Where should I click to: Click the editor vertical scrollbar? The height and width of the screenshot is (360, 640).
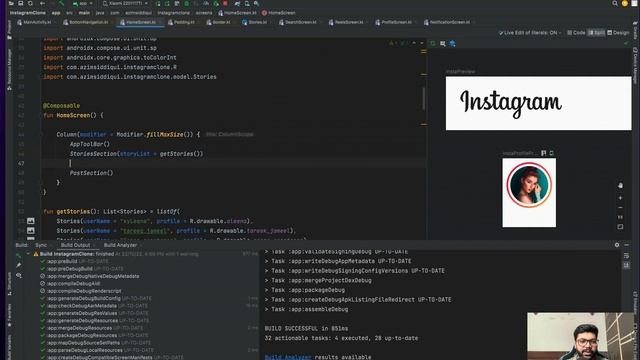pos(424,99)
